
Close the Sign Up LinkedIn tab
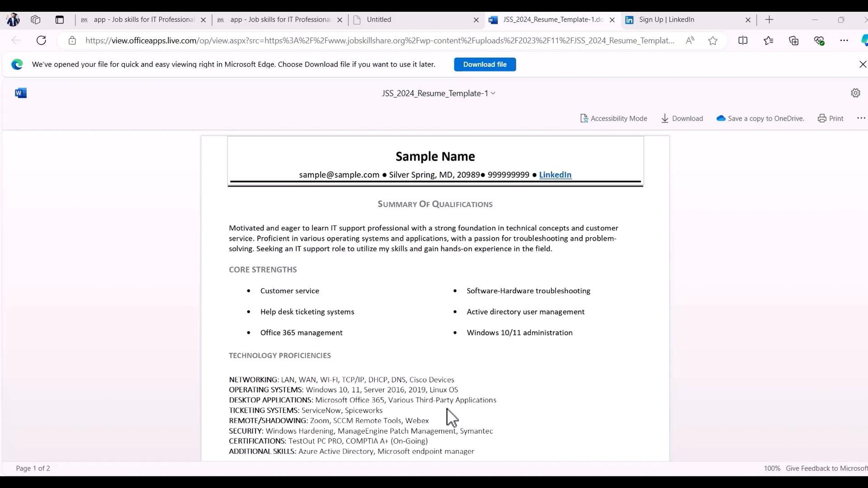click(x=748, y=20)
